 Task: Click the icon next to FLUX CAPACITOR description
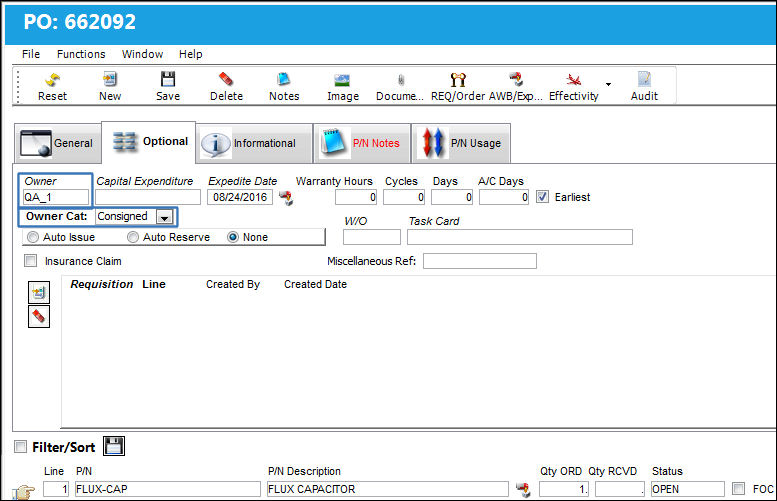(x=523, y=490)
